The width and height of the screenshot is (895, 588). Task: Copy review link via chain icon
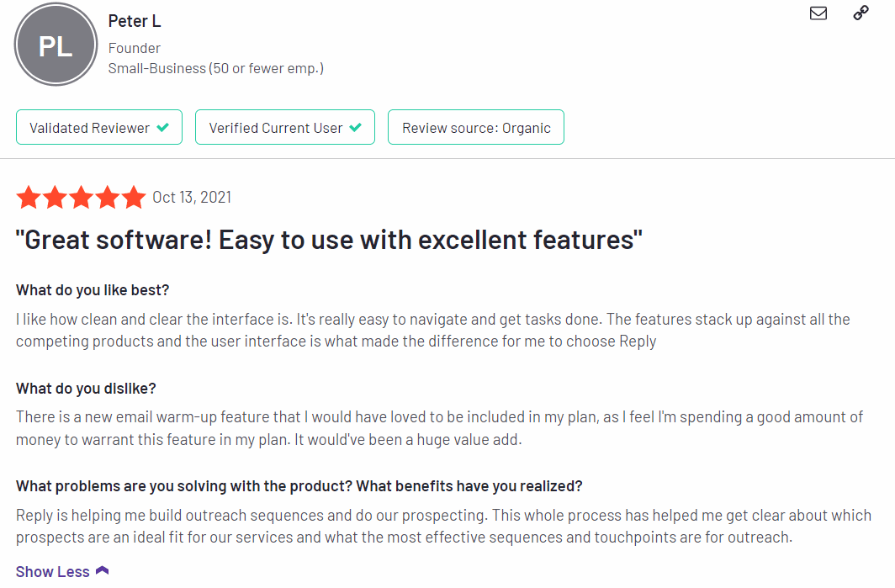coord(861,13)
